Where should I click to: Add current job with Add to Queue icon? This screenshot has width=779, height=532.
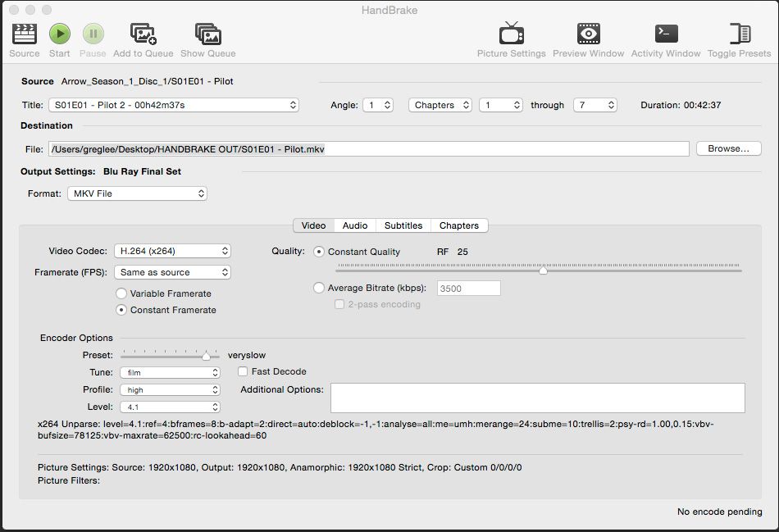point(143,34)
